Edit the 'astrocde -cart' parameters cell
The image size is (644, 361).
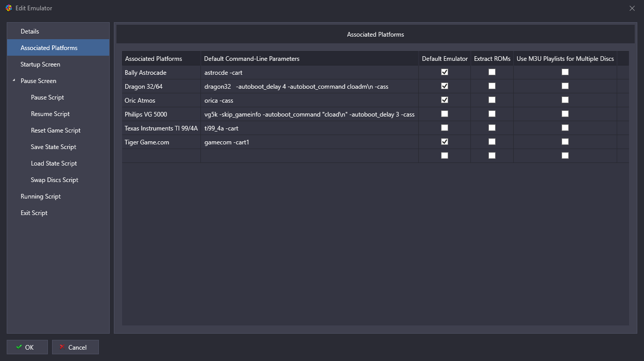point(310,73)
